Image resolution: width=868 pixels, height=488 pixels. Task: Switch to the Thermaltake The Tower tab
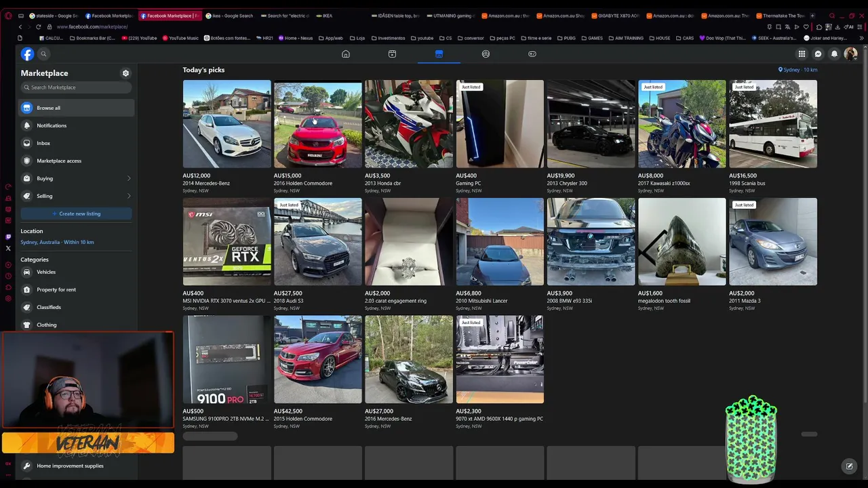780,16
